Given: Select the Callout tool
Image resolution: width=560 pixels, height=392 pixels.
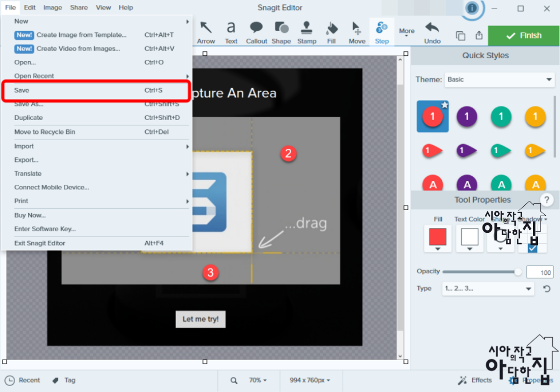Looking at the screenshot, I should pos(256,32).
